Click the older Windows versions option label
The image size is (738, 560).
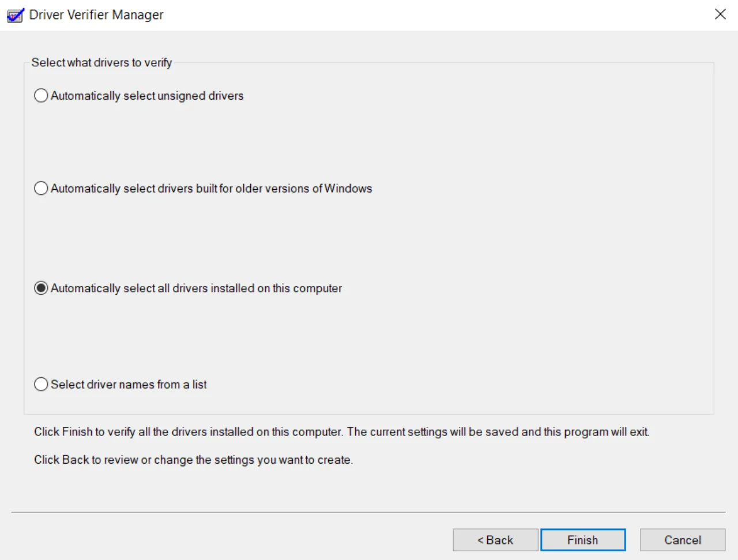click(211, 188)
